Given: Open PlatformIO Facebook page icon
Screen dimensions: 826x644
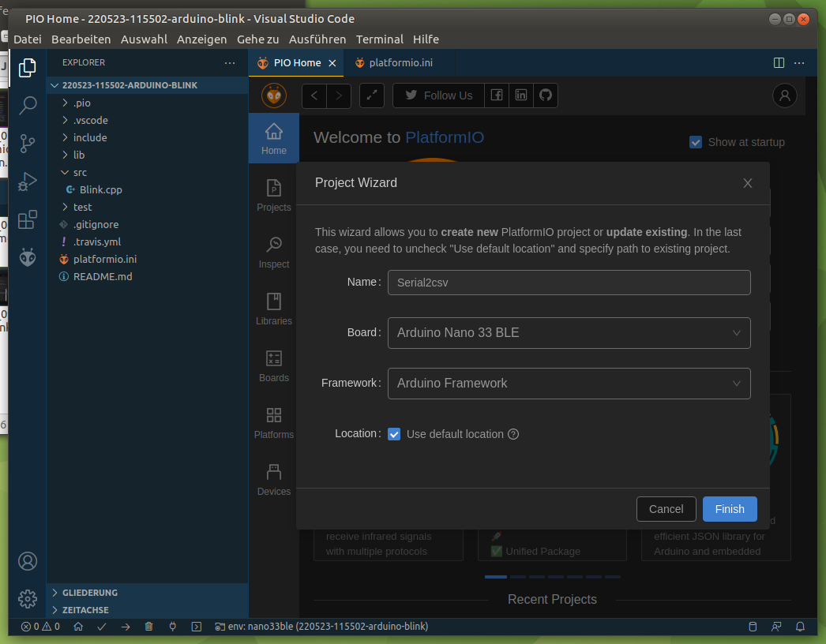Looking at the screenshot, I should (496, 95).
